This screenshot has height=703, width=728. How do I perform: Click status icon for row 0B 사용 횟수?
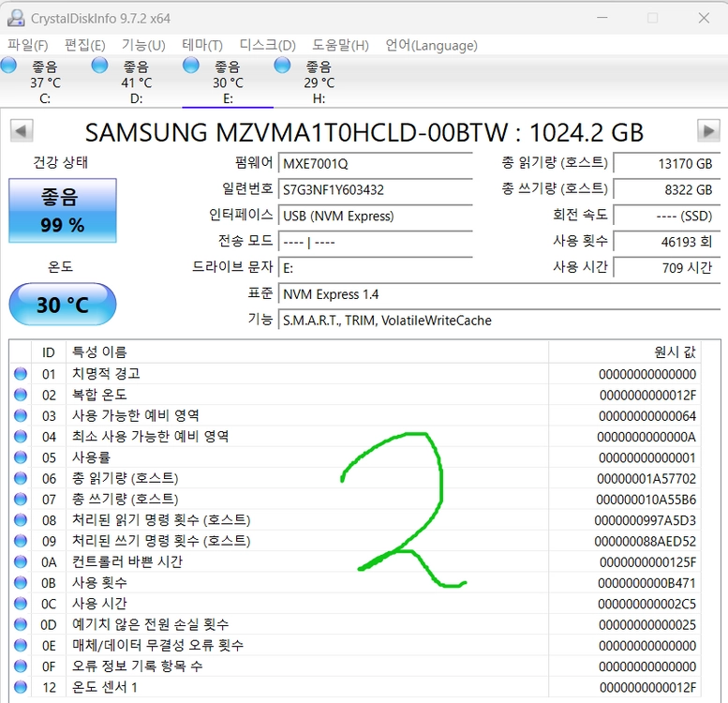[21, 583]
